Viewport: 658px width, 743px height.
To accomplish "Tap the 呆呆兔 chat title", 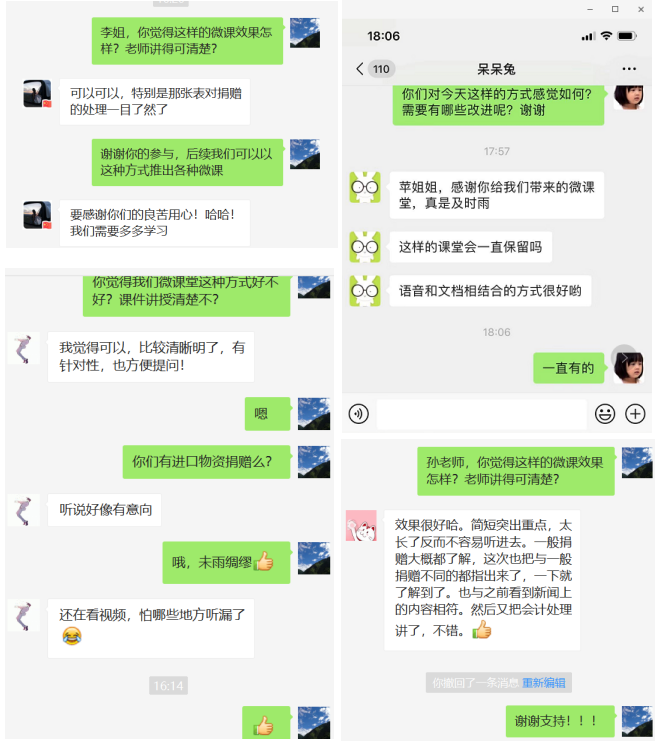I will coord(496,69).
